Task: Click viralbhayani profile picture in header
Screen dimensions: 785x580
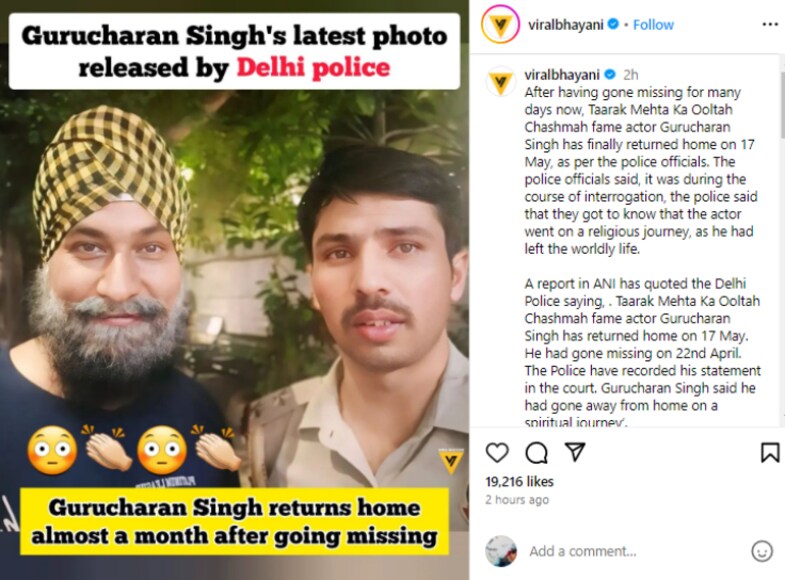Action: coord(500,25)
